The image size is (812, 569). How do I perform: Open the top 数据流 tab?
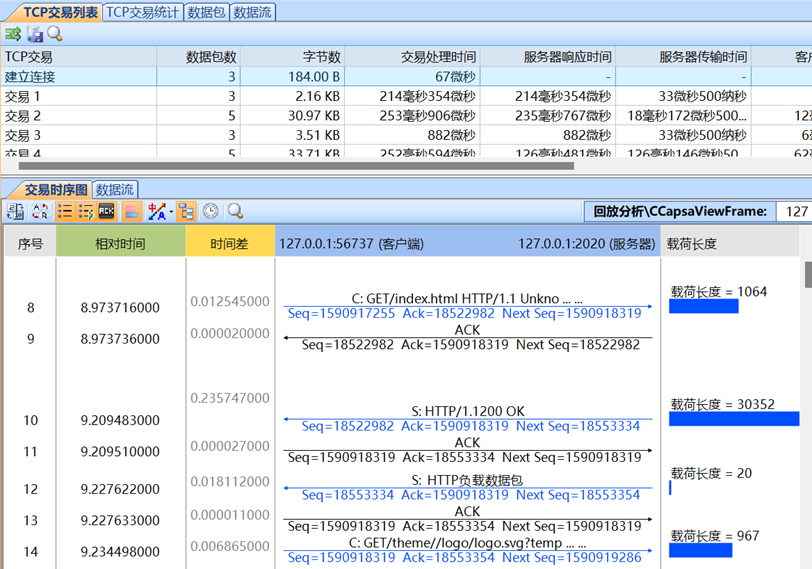(x=252, y=12)
